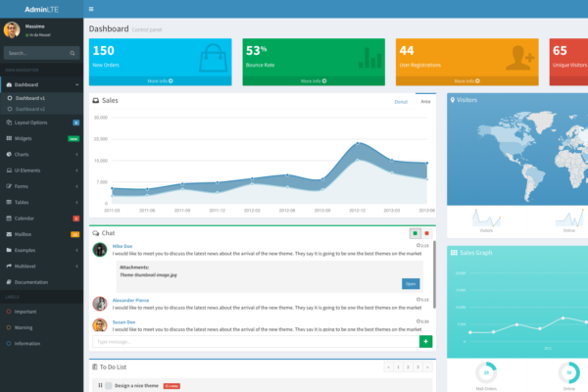Viewport: 588px width, 392px height.
Task: Open Documentation in the sidebar
Action: [41, 282]
